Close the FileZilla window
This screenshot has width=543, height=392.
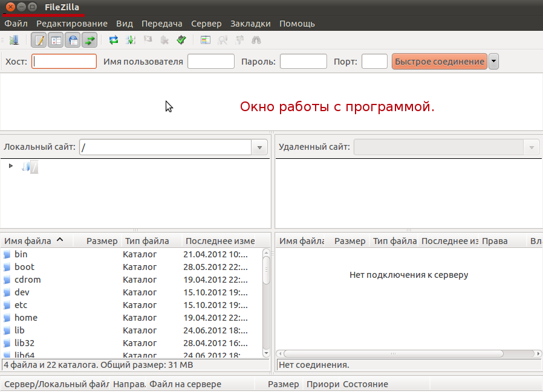(x=11, y=7)
